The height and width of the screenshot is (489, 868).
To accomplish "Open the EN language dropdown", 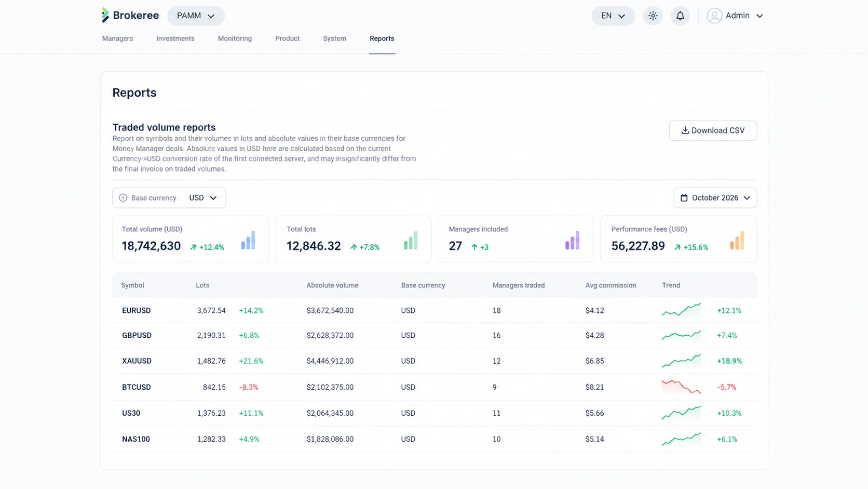I will pyautogui.click(x=613, y=16).
